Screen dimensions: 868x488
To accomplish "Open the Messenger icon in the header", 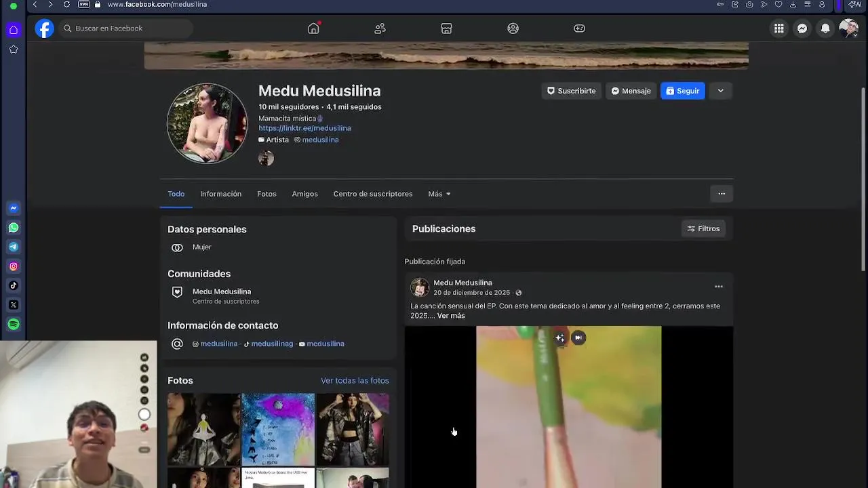I will click(802, 28).
